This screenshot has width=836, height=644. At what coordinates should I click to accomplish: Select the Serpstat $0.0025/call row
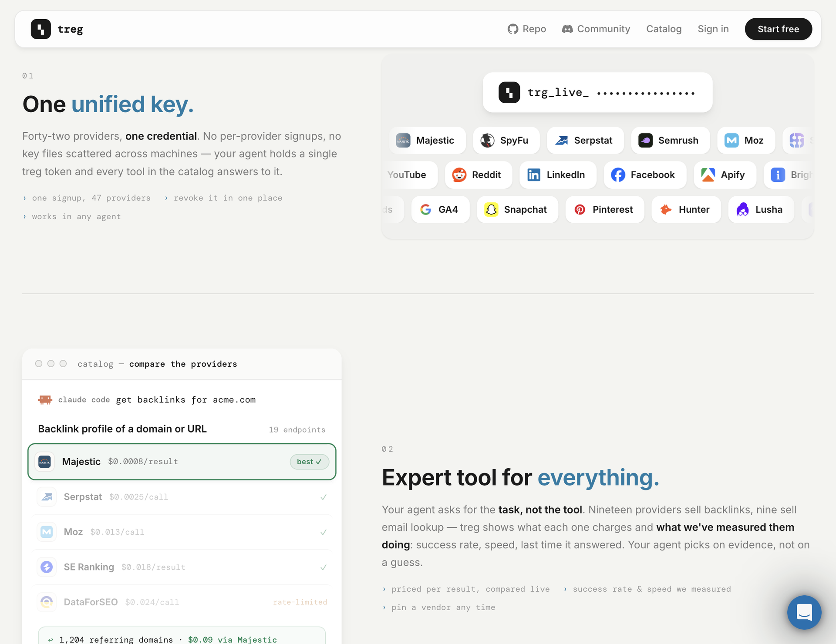pos(182,497)
